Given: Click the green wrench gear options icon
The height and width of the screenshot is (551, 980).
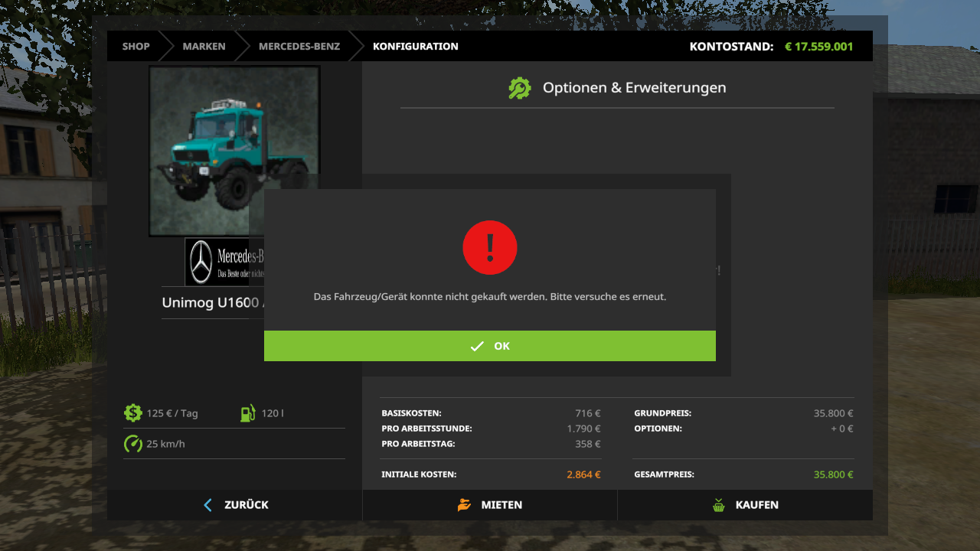Looking at the screenshot, I should point(519,88).
